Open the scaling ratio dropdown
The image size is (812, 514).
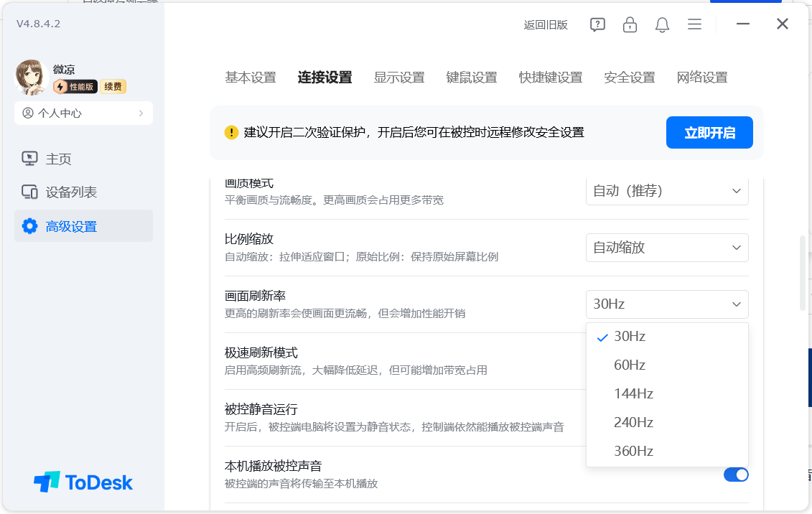pos(667,248)
